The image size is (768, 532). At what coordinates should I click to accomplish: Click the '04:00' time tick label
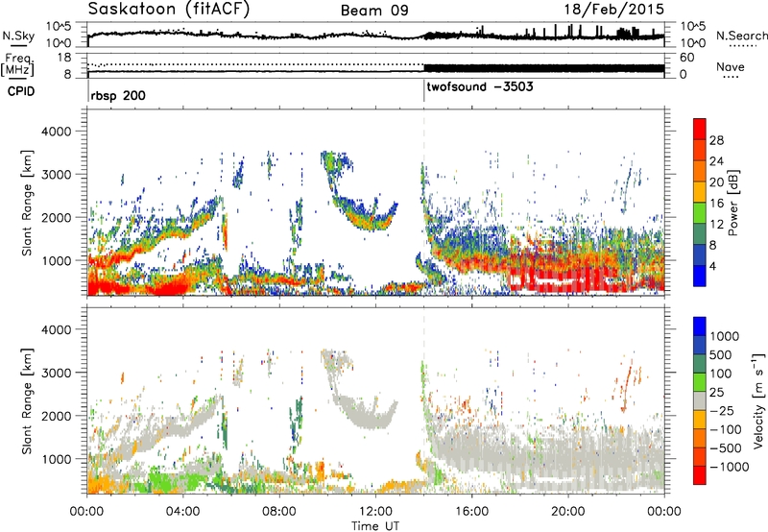point(183,512)
